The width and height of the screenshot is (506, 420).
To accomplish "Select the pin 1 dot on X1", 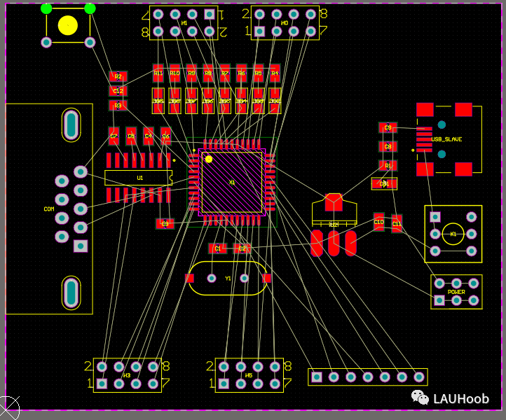I will point(209,159).
